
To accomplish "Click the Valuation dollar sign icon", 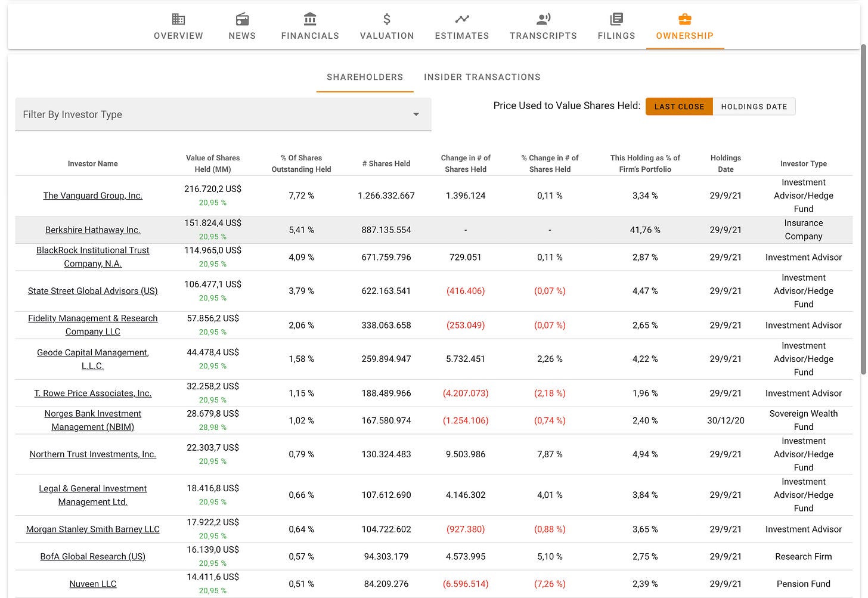I will point(387,19).
